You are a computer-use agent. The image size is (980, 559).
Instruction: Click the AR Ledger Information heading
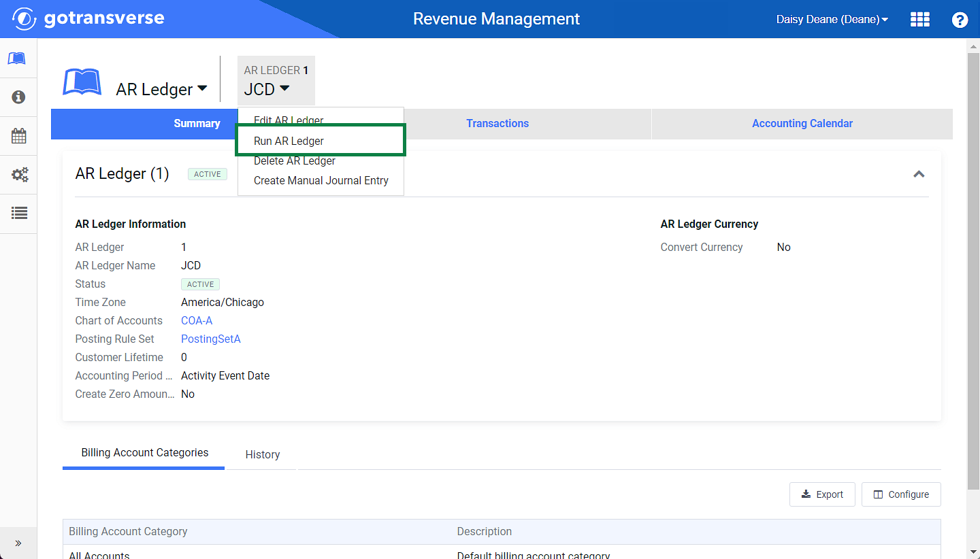pos(131,224)
